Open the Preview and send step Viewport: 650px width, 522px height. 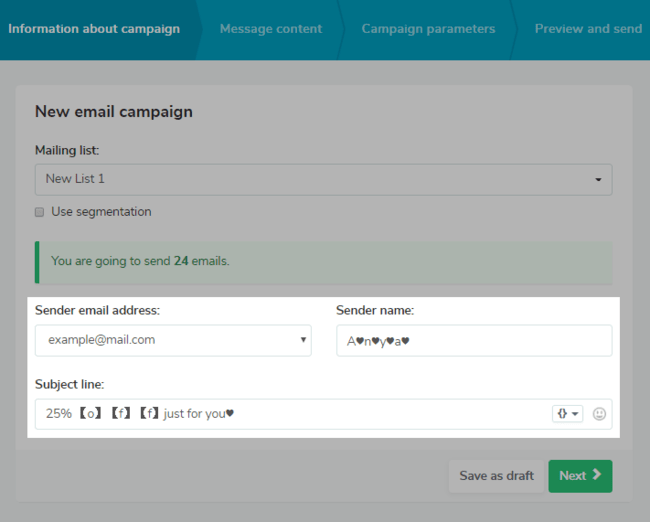click(588, 29)
